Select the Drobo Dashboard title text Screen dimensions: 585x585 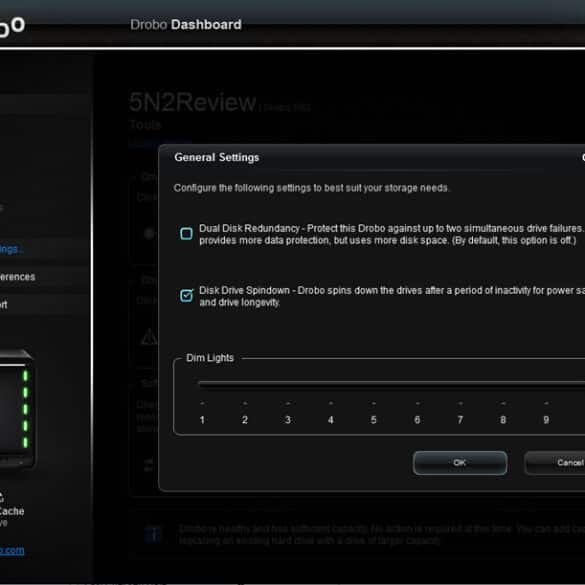[186, 25]
